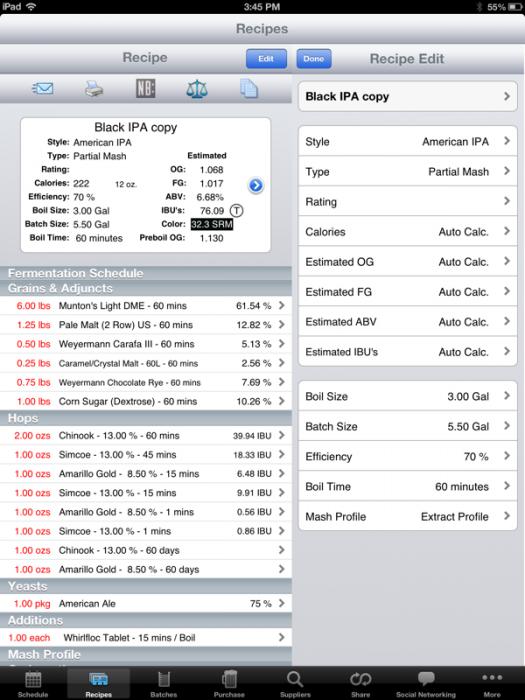Tap the Done button
The width and height of the screenshot is (525, 700).
(x=314, y=58)
